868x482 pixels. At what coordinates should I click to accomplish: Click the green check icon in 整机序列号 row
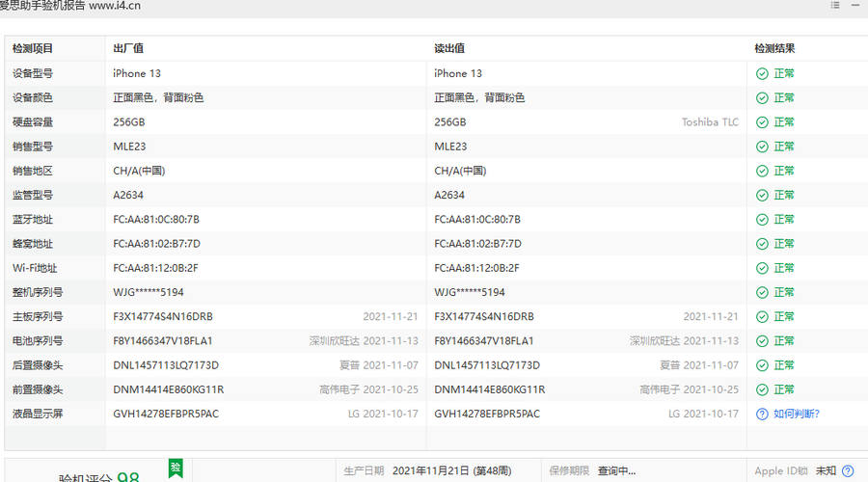tap(762, 292)
